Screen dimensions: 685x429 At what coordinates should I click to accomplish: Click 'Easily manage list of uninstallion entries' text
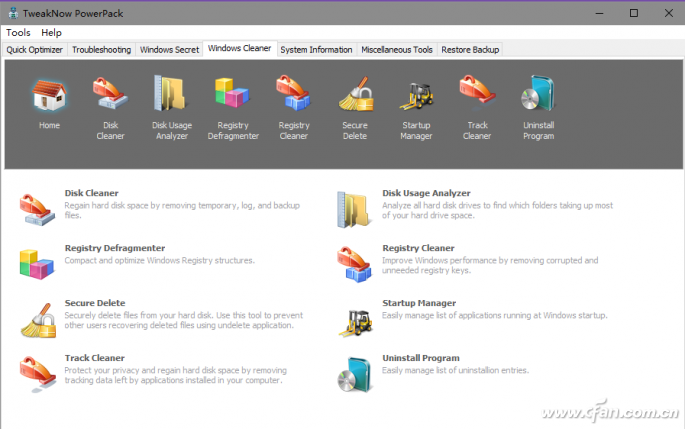point(455,370)
